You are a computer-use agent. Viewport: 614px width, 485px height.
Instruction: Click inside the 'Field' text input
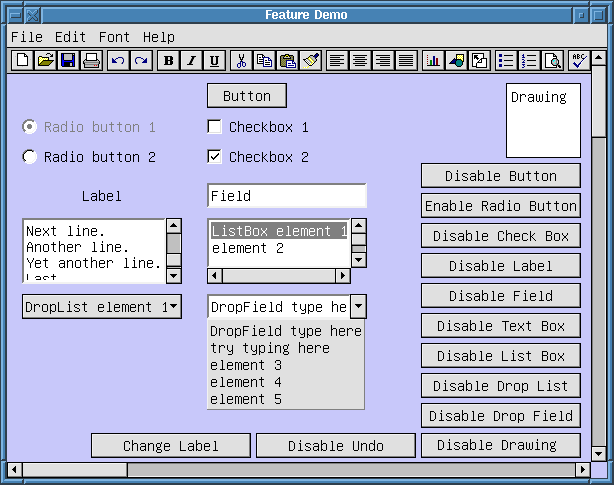pyautogui.click(x=287, y=195)
